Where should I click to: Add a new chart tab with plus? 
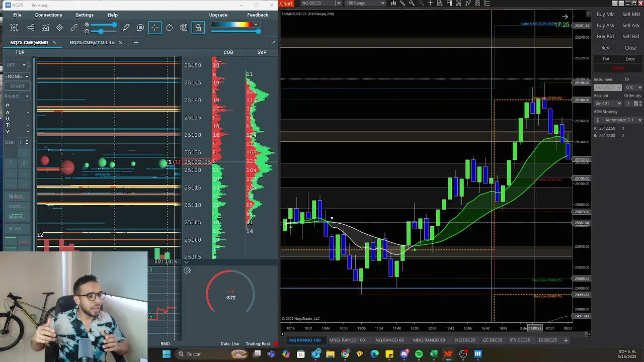[x=566, y=340]
